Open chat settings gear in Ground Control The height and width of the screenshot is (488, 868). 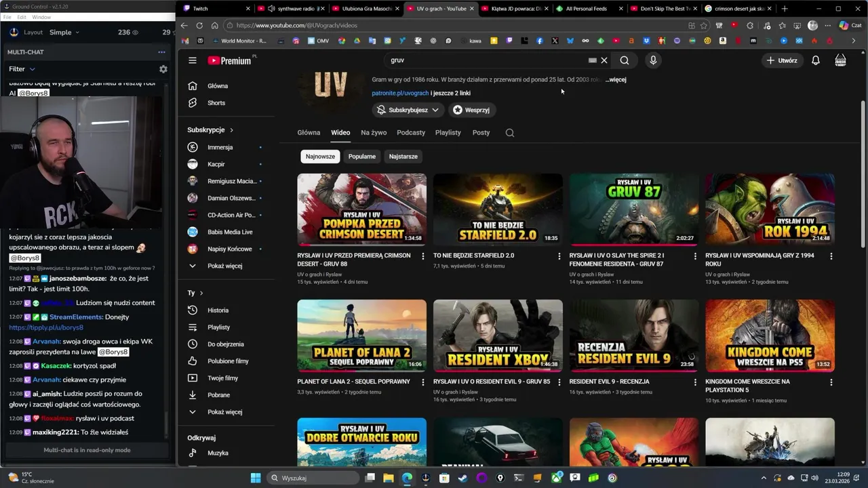[163, 69]
